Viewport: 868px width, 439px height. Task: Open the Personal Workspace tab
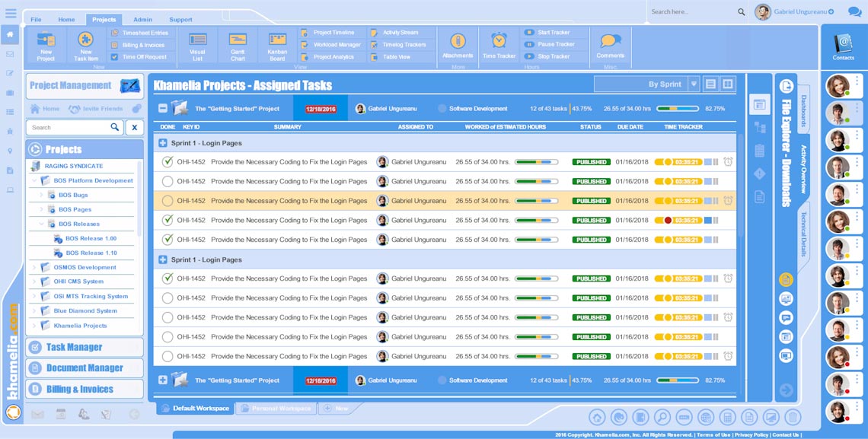276,409
